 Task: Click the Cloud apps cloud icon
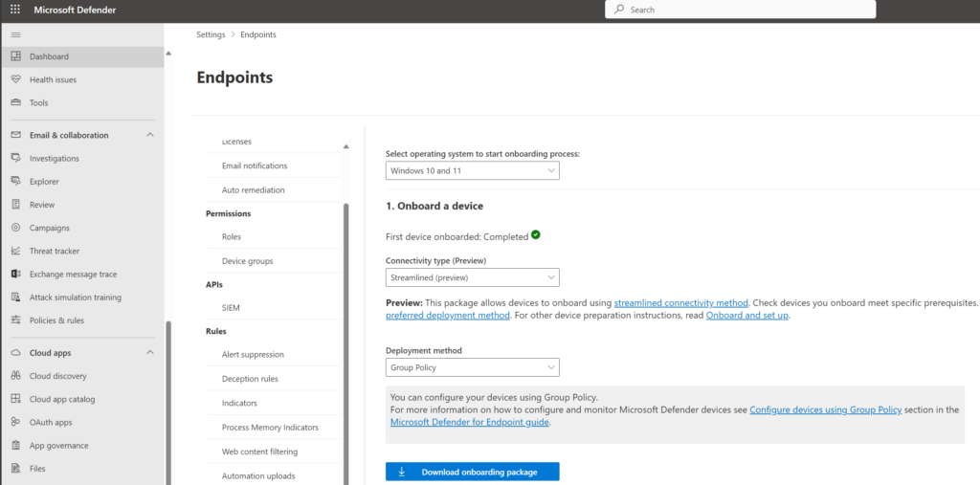click(x=16, y=352)
